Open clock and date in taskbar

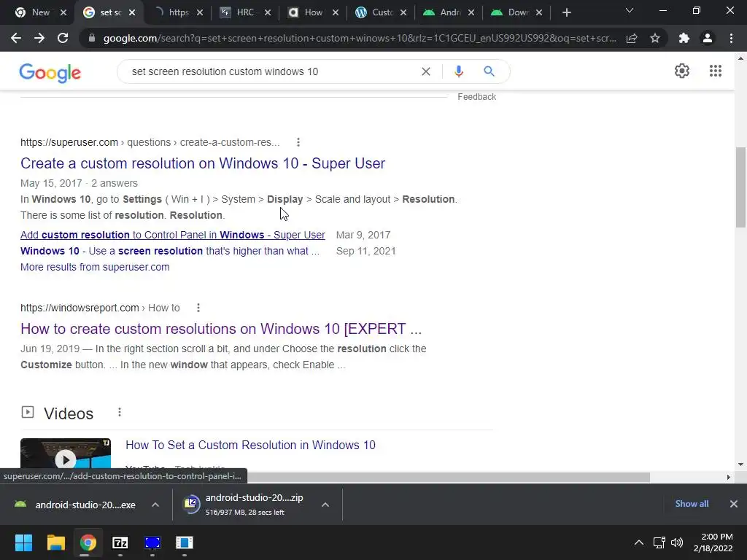click(x=713, y=542)
